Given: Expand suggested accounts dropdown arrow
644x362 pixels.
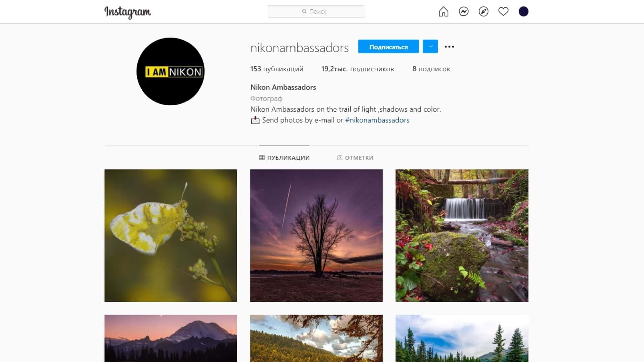Looking at the screenshot, I should click(x=430, y=46).
